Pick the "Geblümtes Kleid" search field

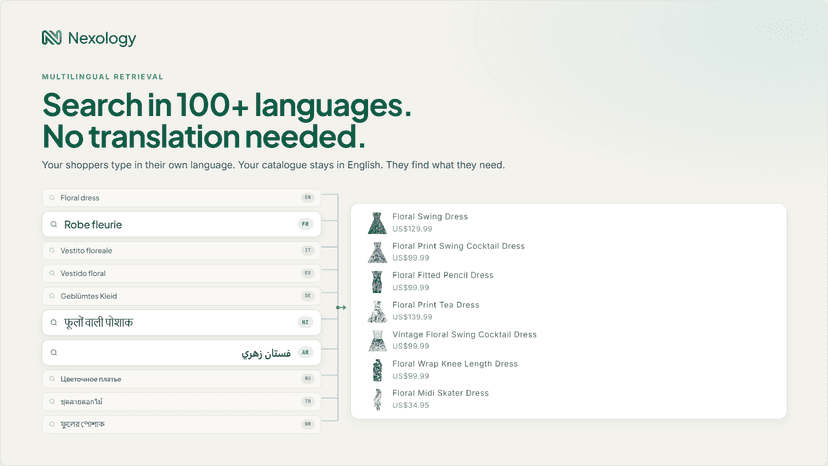[x=181, y=296]
